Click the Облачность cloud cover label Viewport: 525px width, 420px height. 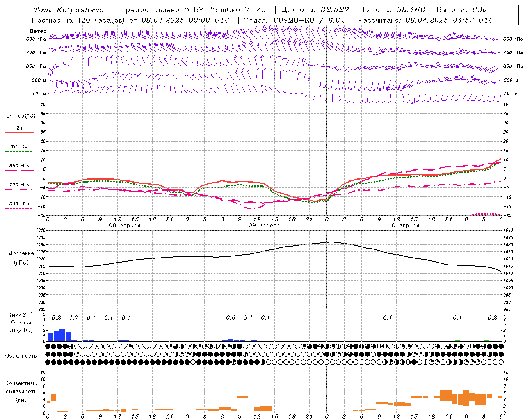click(21, 356)
